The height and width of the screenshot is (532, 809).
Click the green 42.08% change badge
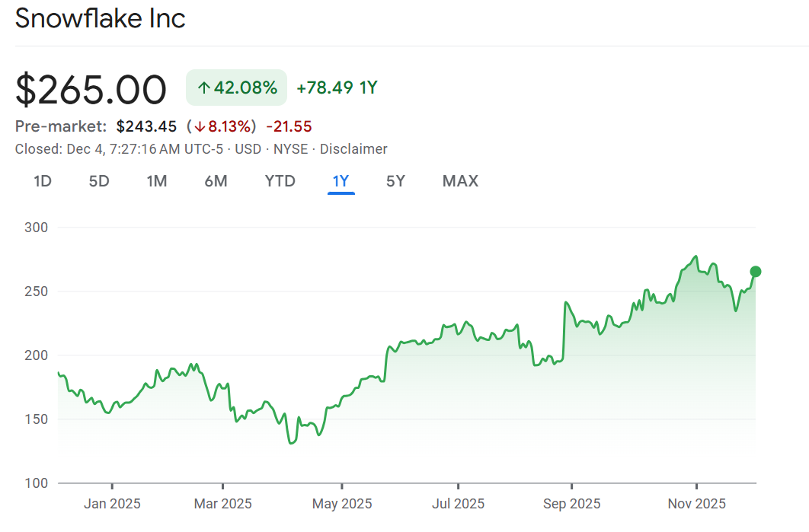pyautogui.click(x=236, y=88)
